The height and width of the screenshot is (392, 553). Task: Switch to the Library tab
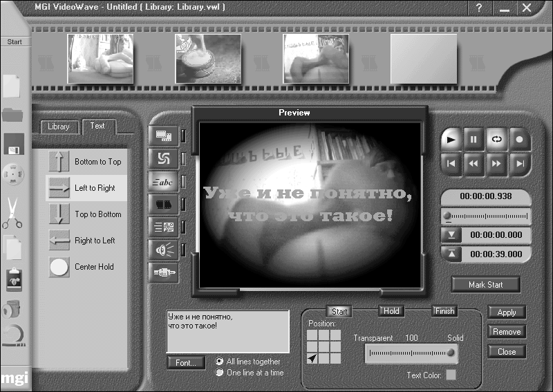[x=59, y=127]
